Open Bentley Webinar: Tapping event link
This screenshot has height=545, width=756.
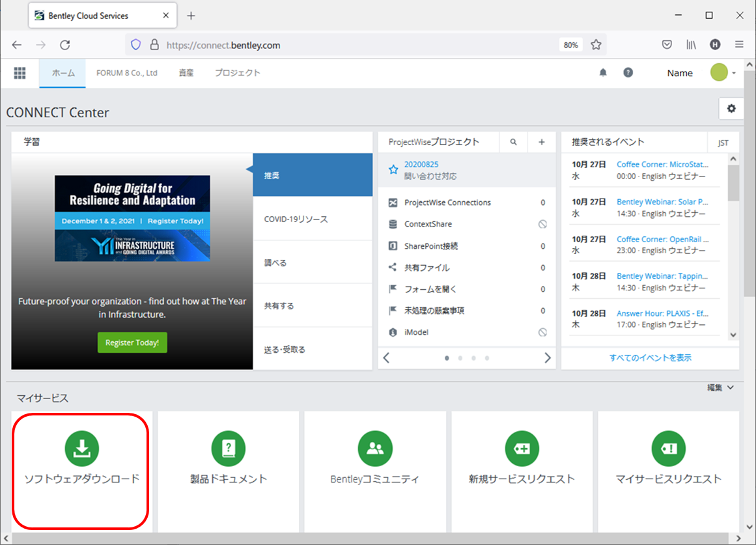click(x=662, y=276)
